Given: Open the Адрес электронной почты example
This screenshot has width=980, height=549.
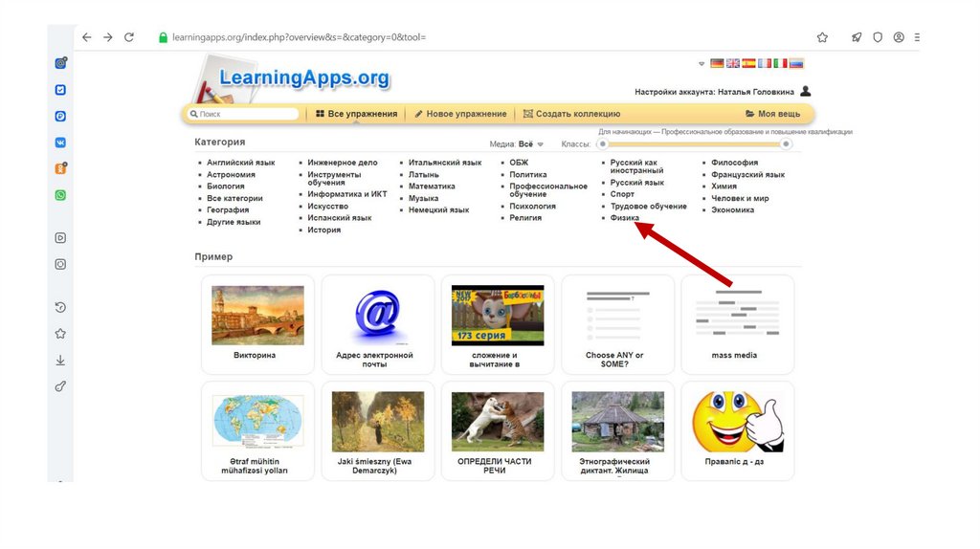Looking at the screenshot, I should pos(377,325).
